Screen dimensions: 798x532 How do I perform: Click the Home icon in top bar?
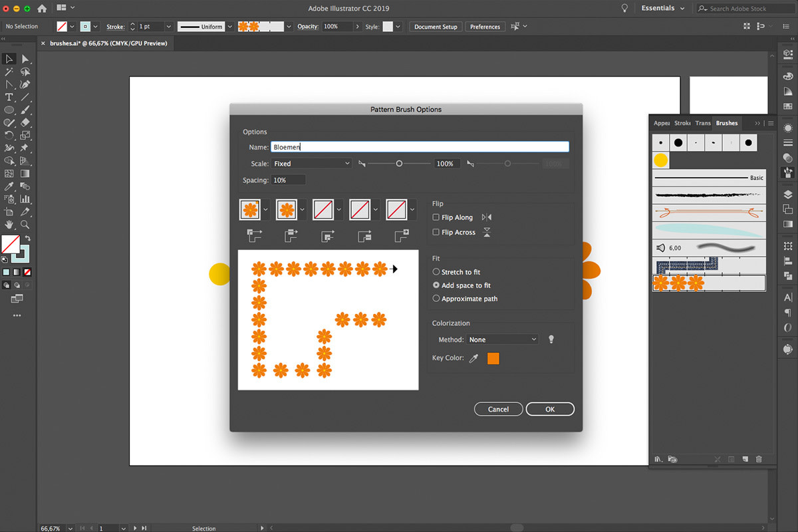[x=42, y=9]
